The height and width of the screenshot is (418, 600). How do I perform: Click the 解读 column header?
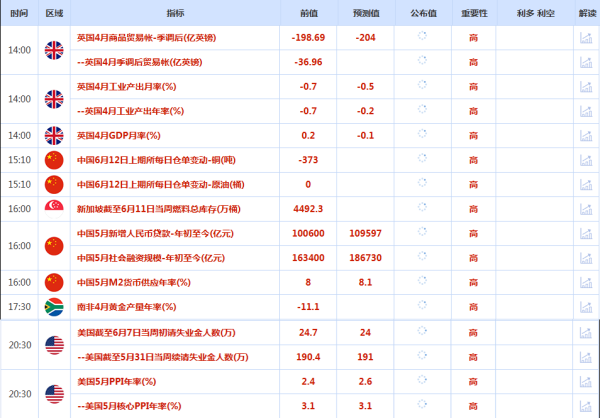[x=587, y=13]
